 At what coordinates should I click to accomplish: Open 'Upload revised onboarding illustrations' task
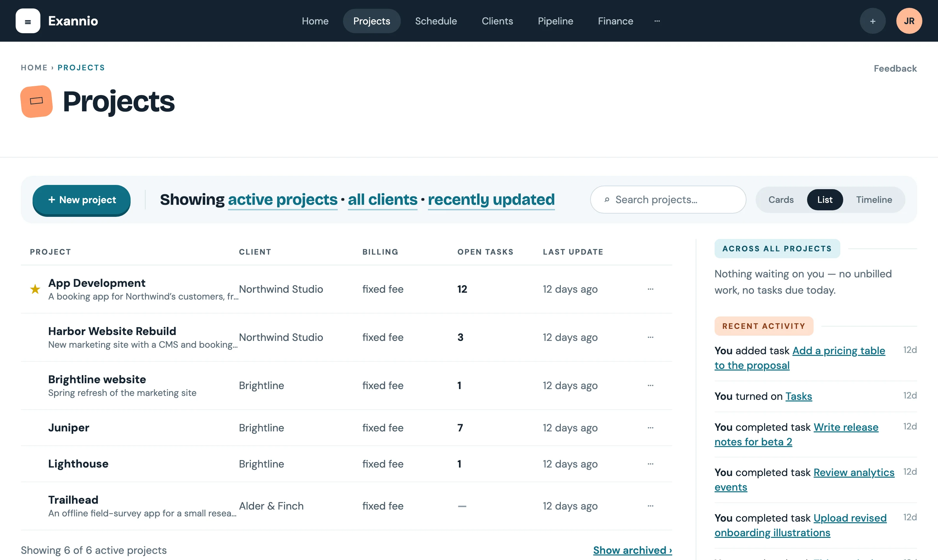[800, 525]
